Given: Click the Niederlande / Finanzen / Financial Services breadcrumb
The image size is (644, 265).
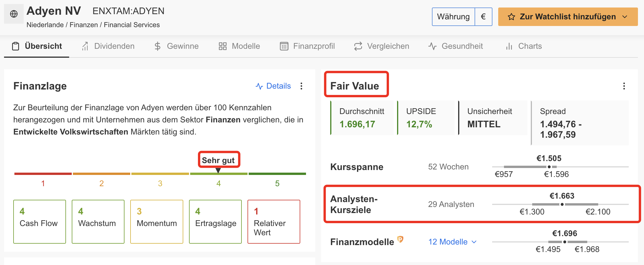Looking at the screenshot, I should (x=93, y=25).
